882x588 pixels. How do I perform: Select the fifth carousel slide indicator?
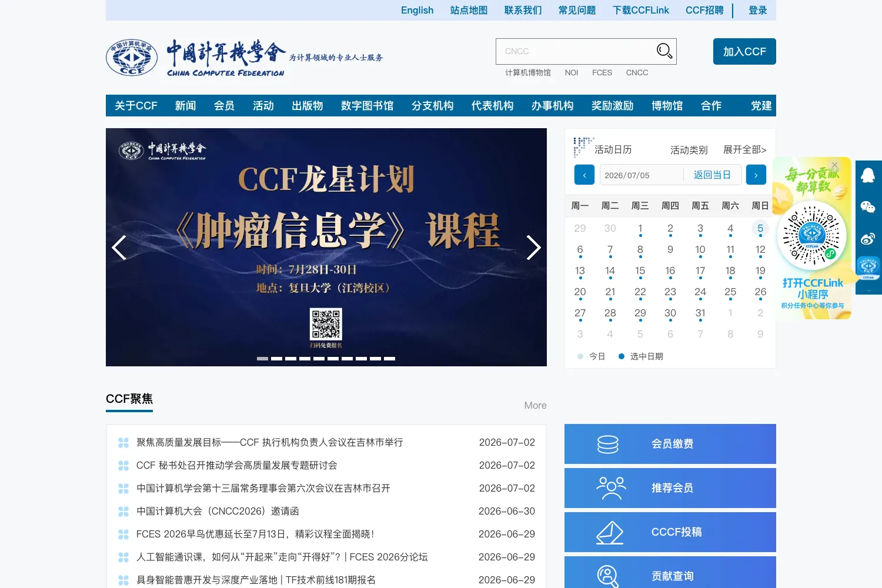319,358
